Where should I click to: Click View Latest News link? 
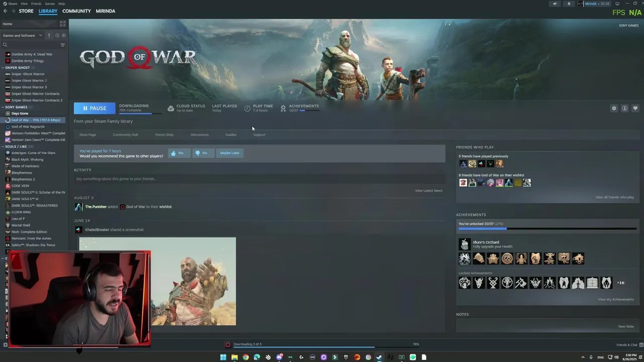click(429, 191)
